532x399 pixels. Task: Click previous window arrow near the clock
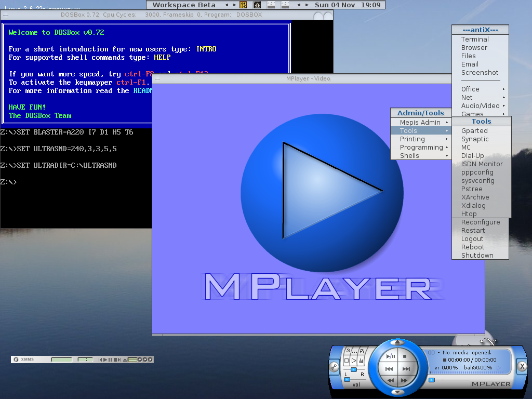point(299,5)
